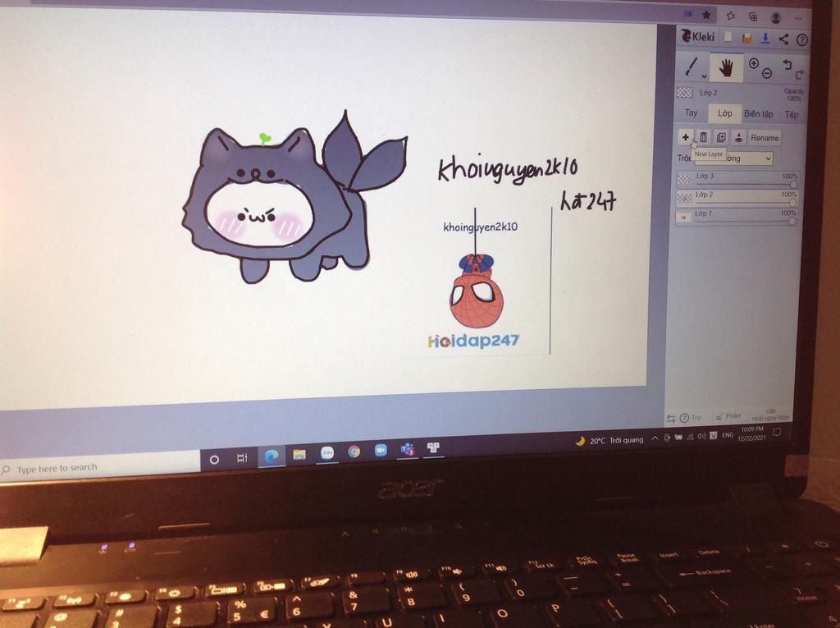Switch to the Lớp tab

click(x=725, y=113)
